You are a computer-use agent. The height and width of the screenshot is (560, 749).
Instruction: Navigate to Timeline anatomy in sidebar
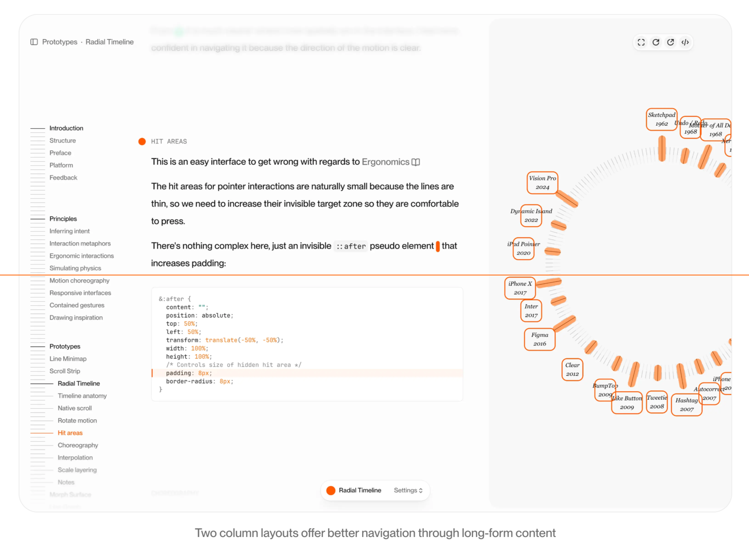pos(82,396)
